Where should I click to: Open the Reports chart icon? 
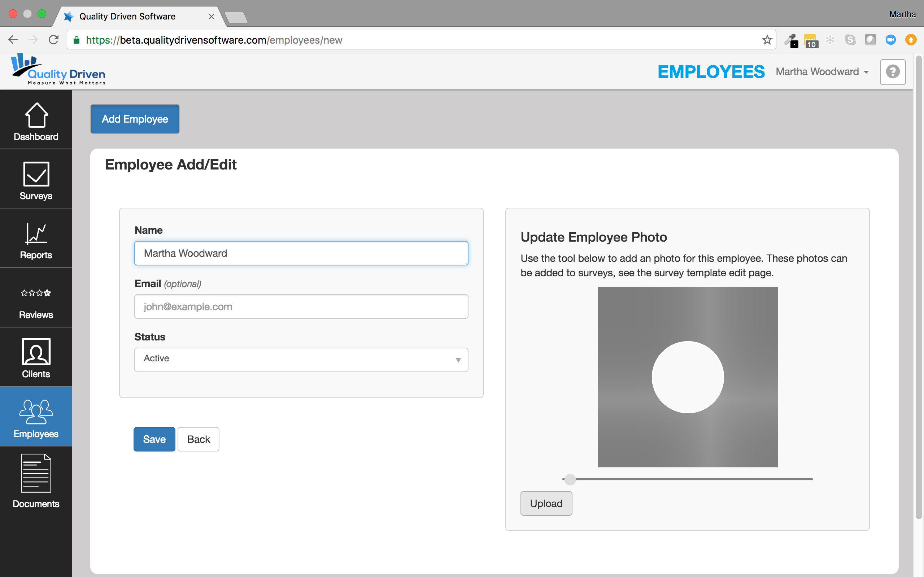36,233
